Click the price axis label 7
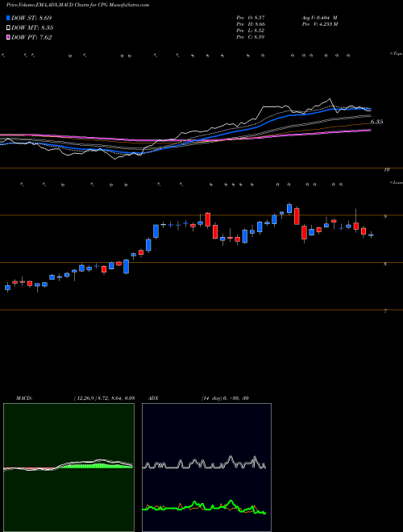The image size is (403, 532). pos(385,311)
